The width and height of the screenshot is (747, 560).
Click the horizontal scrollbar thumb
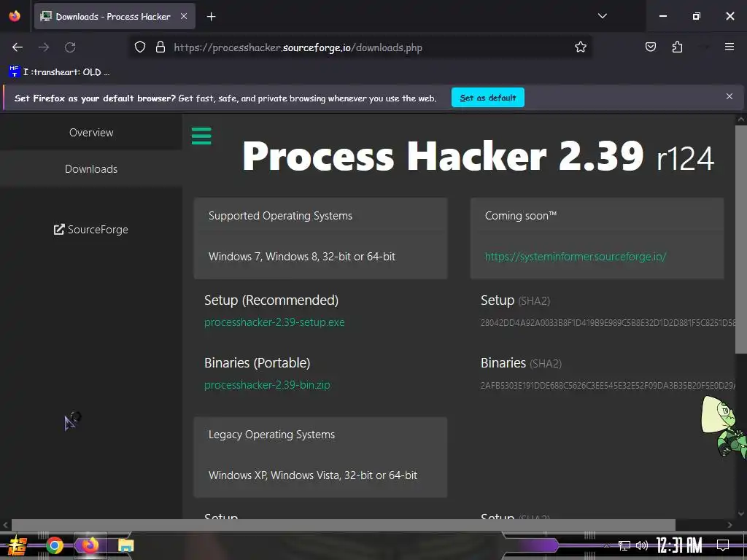pyautogui.click(x=343, y=525)
